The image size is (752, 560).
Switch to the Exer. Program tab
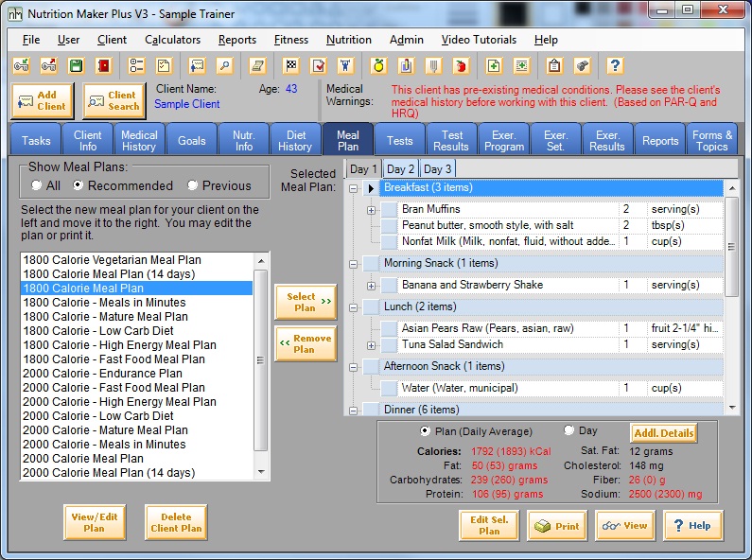point(504,140)
